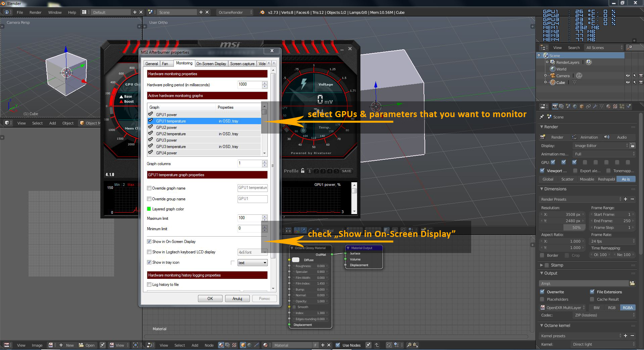The image size is (644, 350).
Task: Click Open in the image editor
Action: pyautogui.click(x=87, y=345)
